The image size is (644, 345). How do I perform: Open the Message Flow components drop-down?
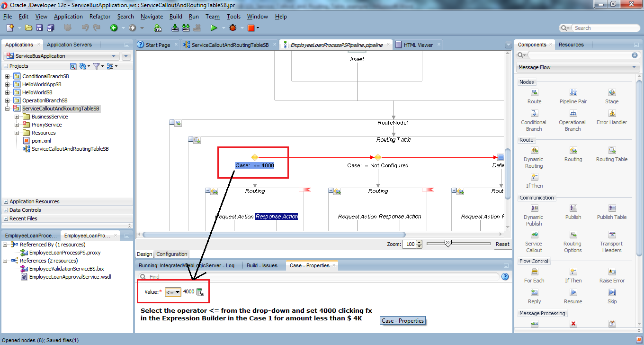(x=577, y=67)
